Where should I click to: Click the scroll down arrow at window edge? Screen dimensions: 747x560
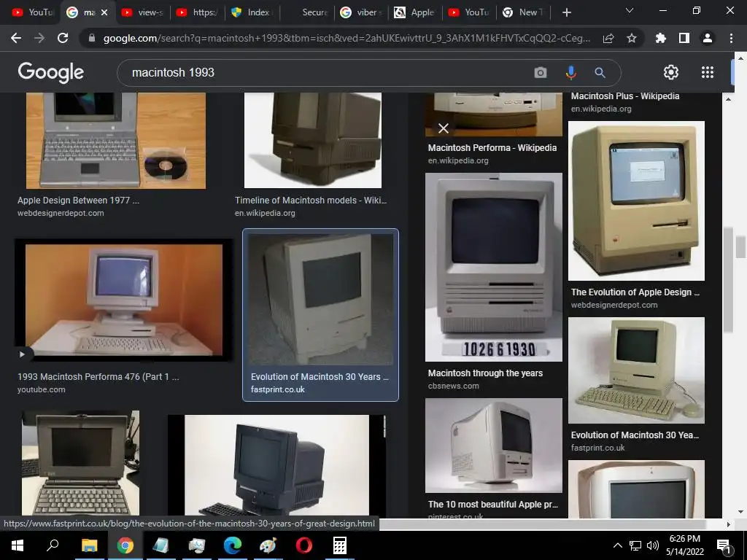pyautogui.click(x=740, y=512)
